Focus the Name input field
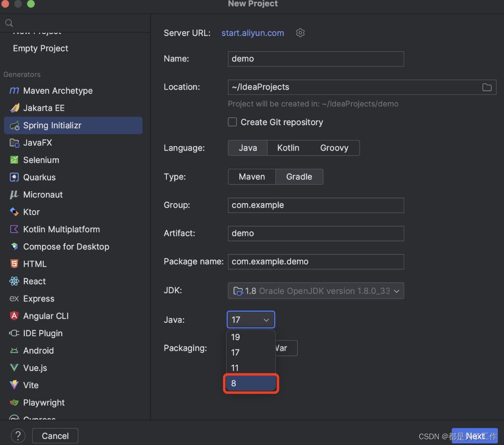The height and width of the screenshot is (445, 504). click(x=316, y=59)
